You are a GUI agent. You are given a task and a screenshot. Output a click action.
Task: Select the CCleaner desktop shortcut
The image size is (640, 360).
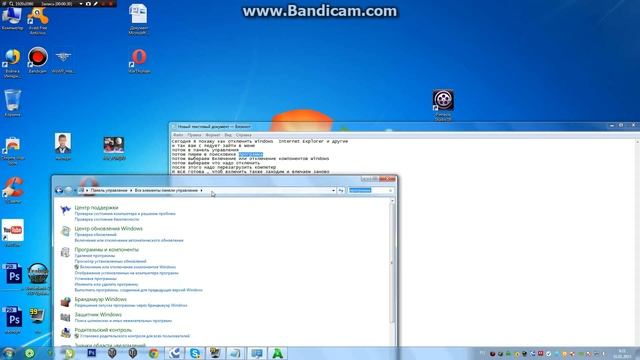click(13, 189)
